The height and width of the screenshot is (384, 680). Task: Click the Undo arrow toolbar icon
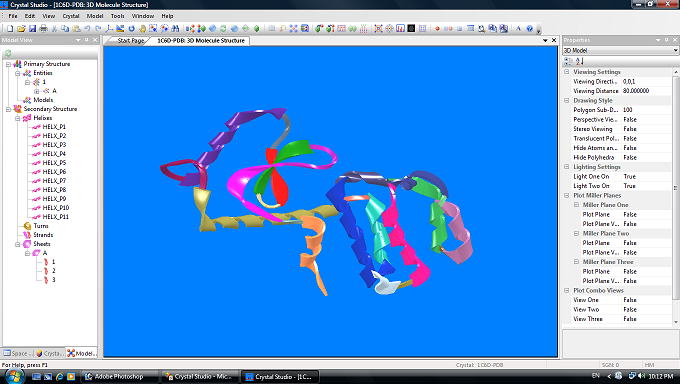pos(87,29)
